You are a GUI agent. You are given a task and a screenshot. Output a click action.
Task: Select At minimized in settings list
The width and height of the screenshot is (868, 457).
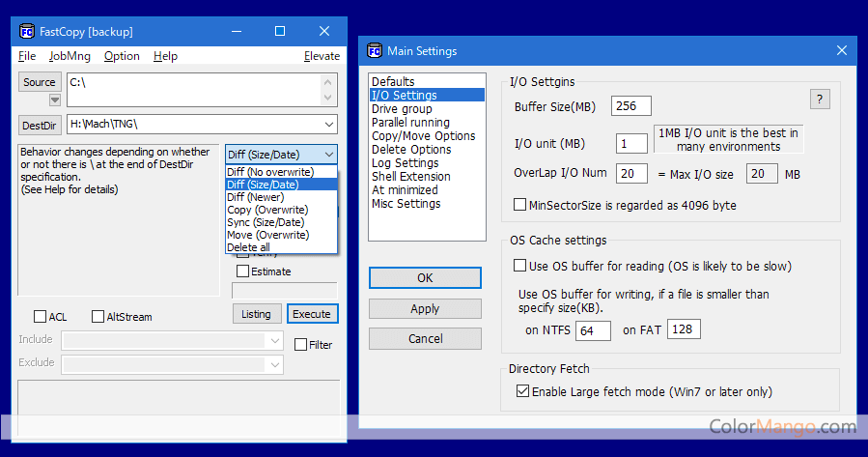coord(427,190)
